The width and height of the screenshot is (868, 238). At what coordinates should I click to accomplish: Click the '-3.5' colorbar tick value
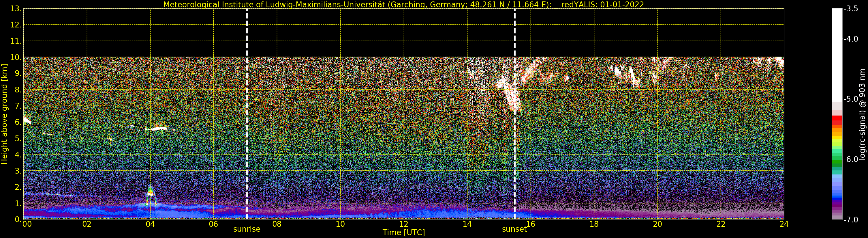click(851, 9)
